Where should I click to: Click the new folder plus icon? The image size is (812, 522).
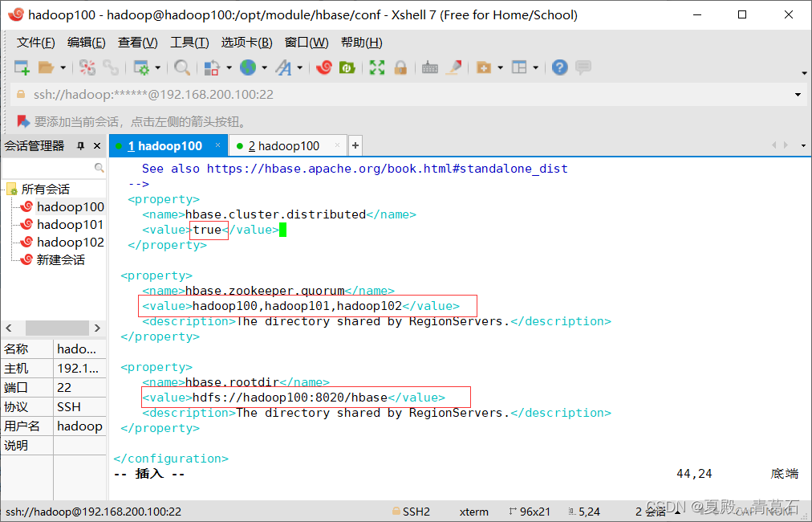(484, 67)
